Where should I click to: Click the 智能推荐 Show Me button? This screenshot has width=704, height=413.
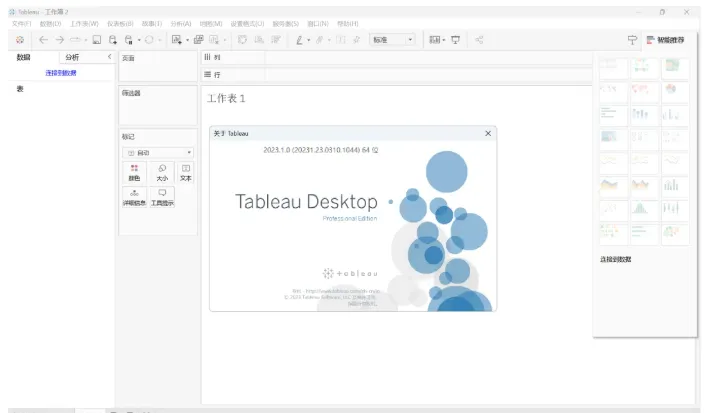(666, 40)
